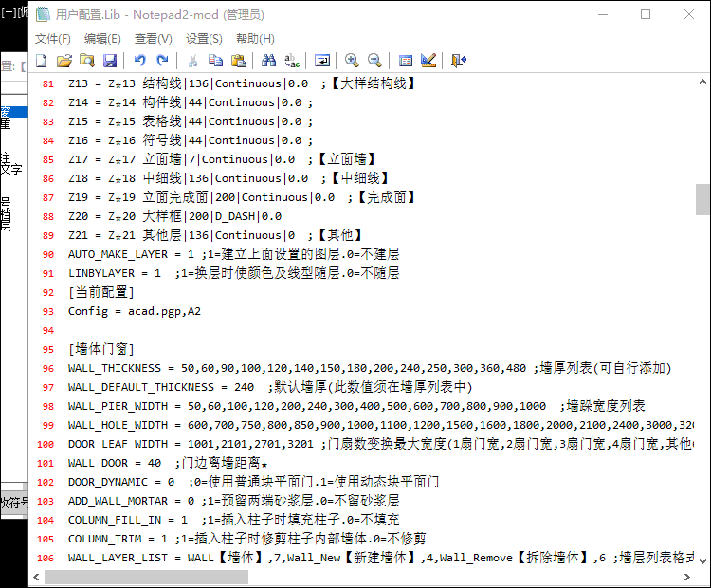711x588 pixels.
Task: Zoom in with the magnifier plus icon
Action: click(x=352, y=61)
